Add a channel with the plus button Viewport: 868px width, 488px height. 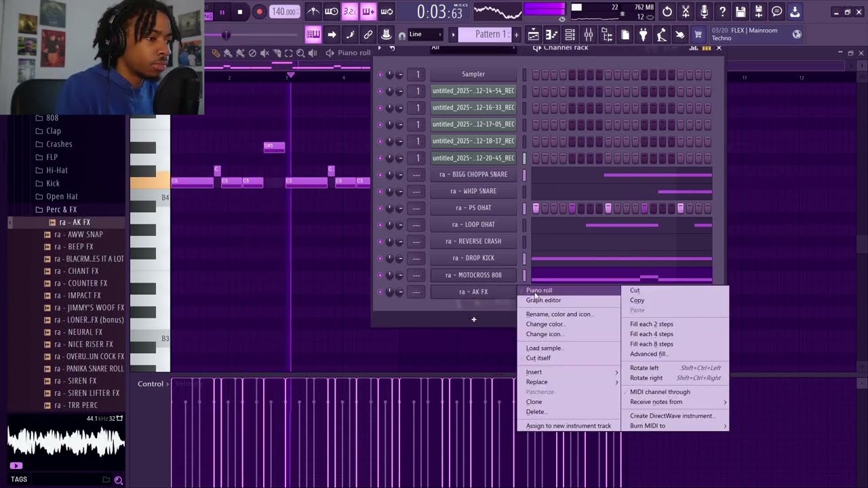click(474, 320)
